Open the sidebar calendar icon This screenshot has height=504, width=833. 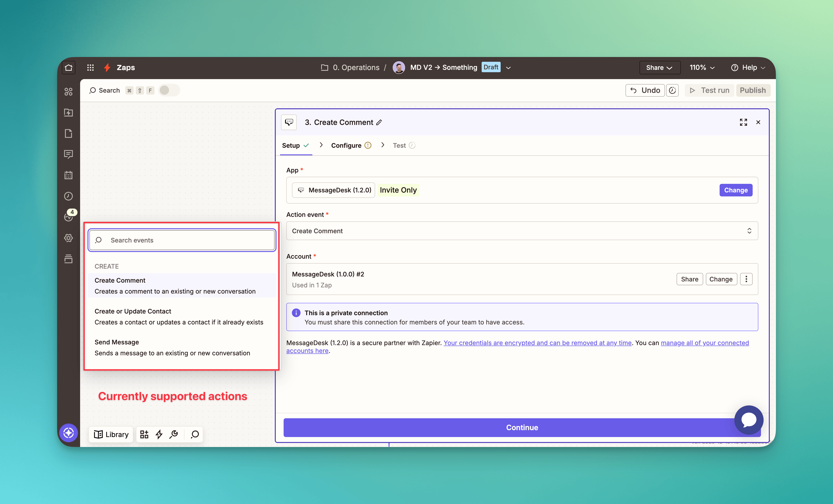click(69, 175)
